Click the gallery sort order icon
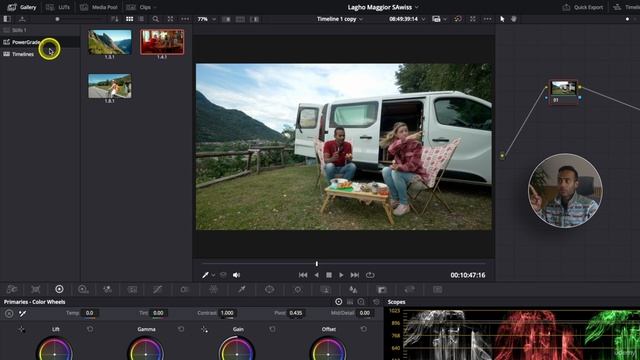 [115, 19]
